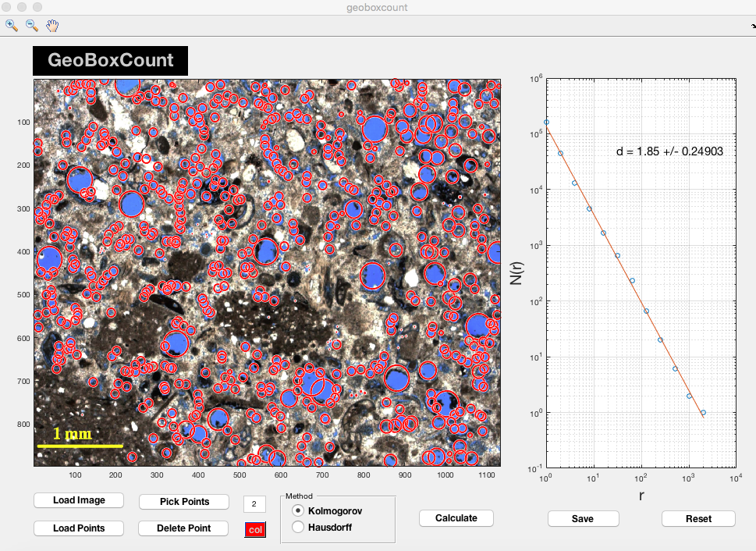Viewport: 756px width, 551px height.
Task: Choose the Kolmogorov method
Action: tap(299, 510)
